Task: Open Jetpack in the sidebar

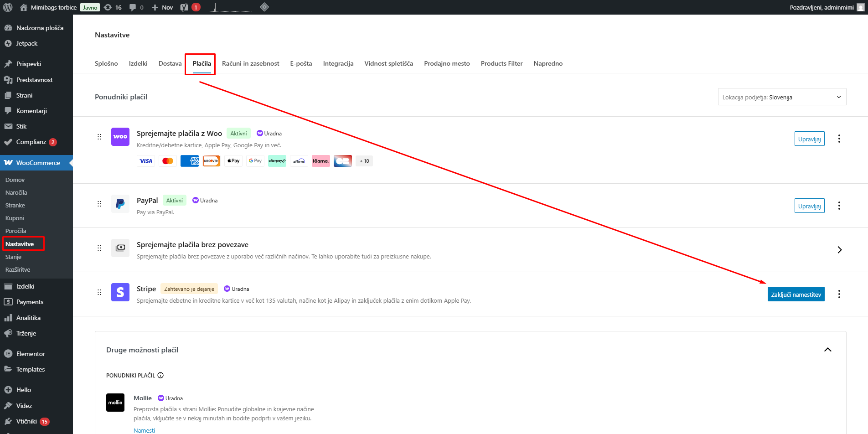Action: click(x=36, y=43)
